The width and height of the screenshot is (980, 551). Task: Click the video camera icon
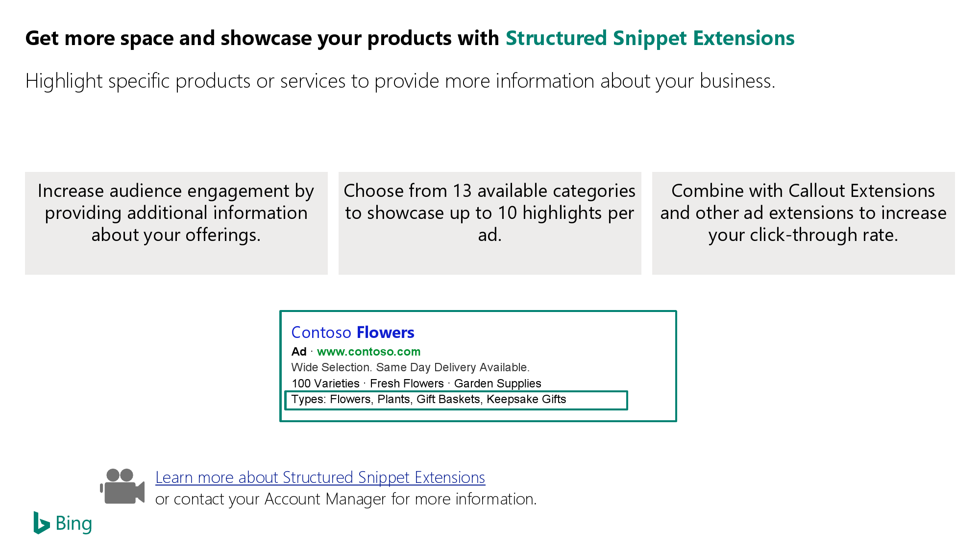click(x=122, y=486)
